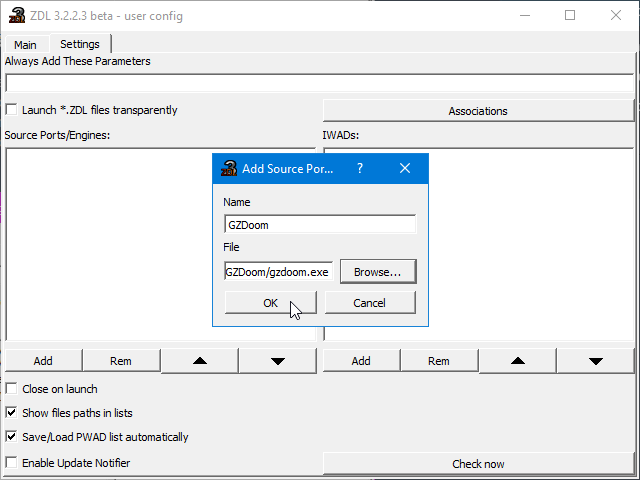
Task: Toggle Close on launch checkbox
Action: [x=12, y=389]
